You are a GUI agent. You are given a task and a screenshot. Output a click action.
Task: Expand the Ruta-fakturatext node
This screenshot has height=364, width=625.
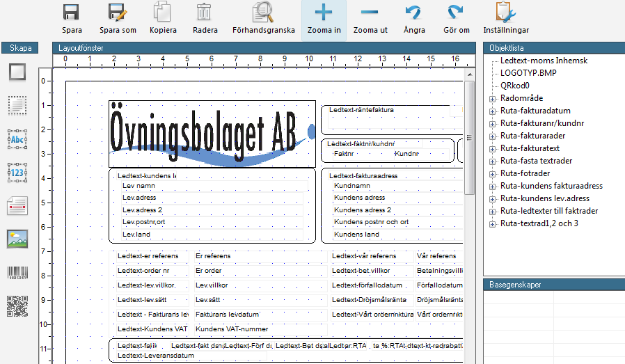click(x=493, y=149)
